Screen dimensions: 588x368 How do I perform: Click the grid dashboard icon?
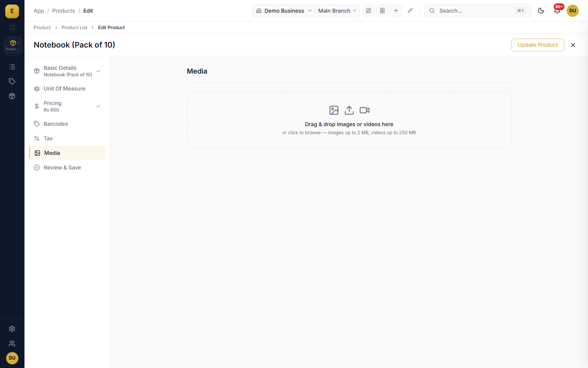pyautogui.click(x=369, y=11)
